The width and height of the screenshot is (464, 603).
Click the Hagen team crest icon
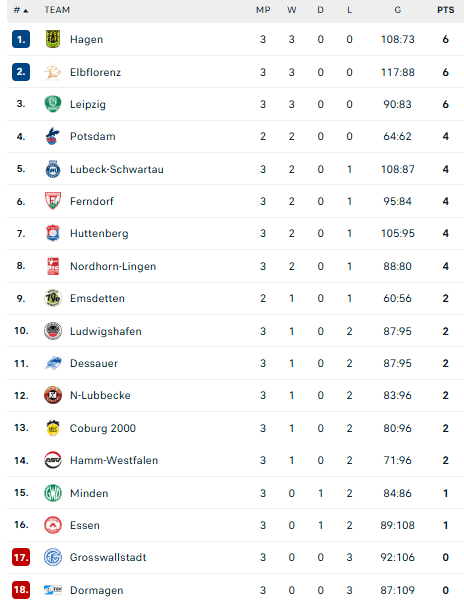pyautogui.click(x=53, y=39)
